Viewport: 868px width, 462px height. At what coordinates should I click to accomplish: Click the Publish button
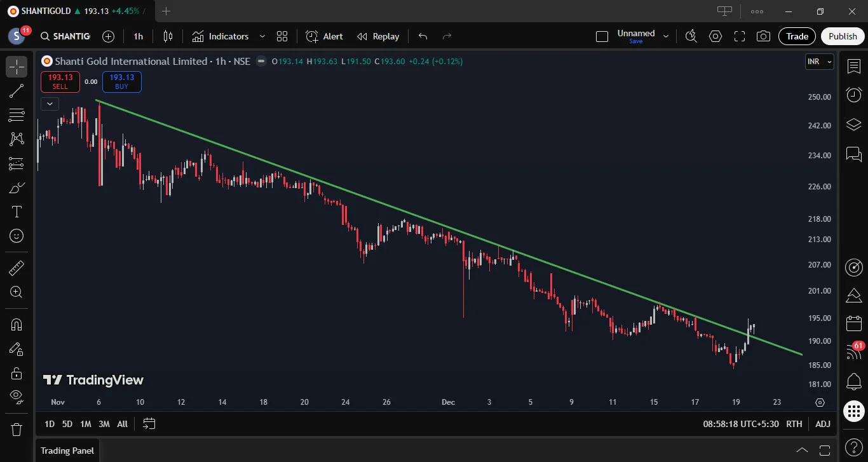point(843,36)
